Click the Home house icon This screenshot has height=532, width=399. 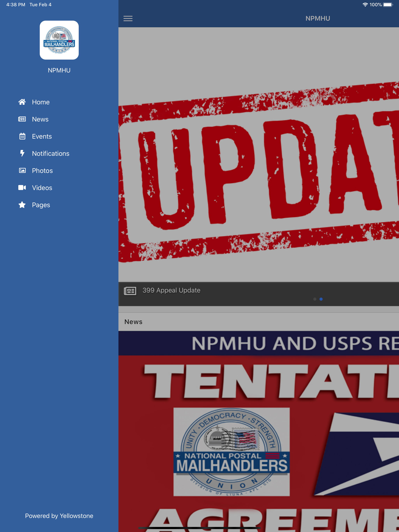(x=22, y=102)
